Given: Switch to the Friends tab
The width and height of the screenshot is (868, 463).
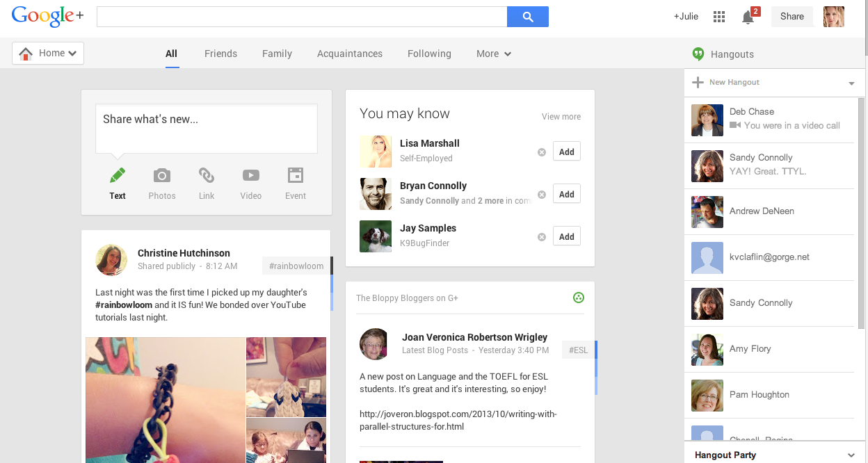Looking at the screenshot, I should point(220,54).
